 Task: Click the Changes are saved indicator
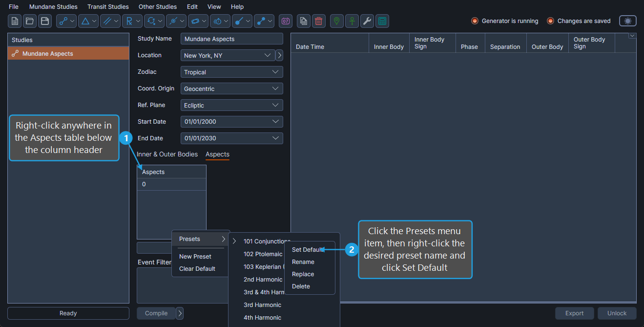coord(579,21)
